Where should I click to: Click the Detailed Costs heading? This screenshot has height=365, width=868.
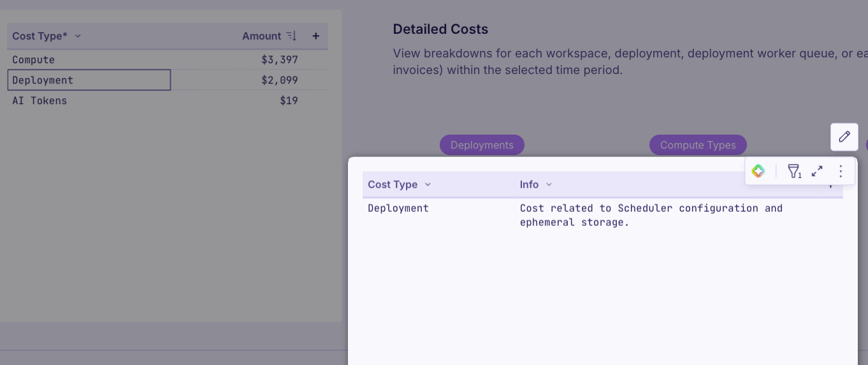pos(440,29)
